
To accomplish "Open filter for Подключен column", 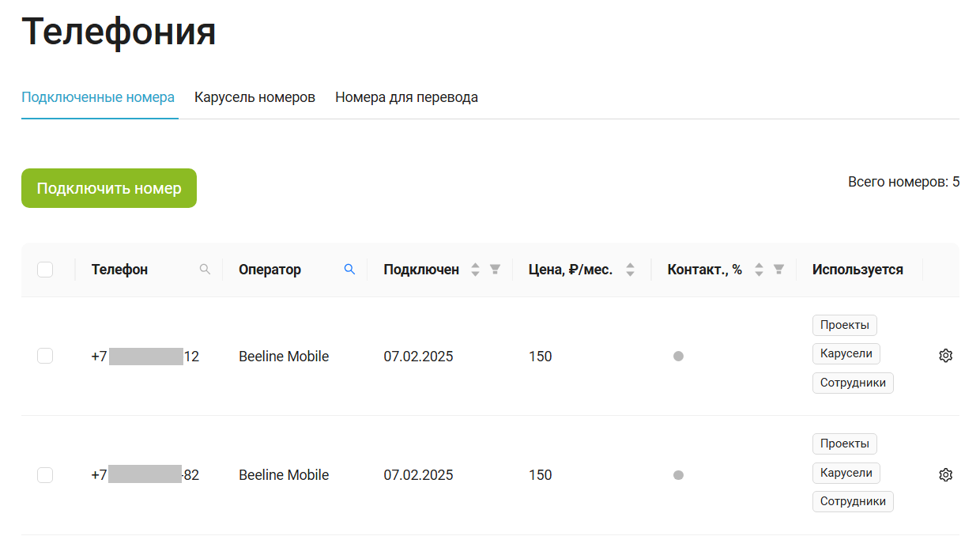I will [495, 270].
